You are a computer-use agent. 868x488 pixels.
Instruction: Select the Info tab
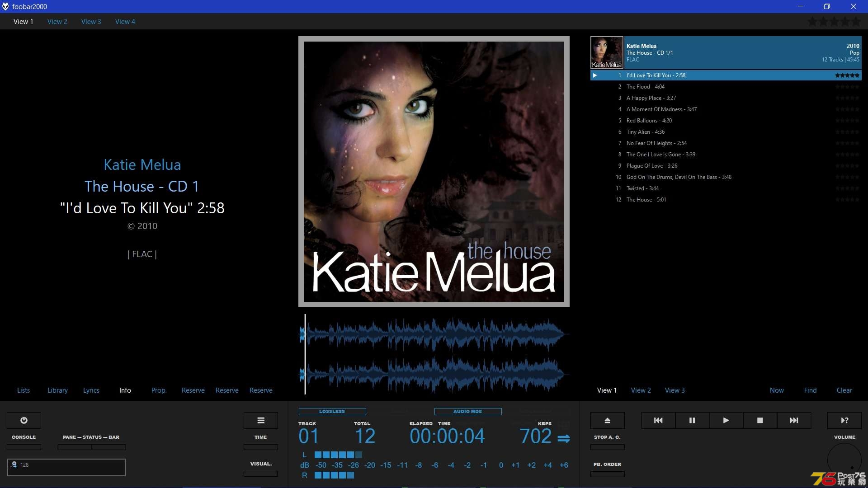coord(125,390)
